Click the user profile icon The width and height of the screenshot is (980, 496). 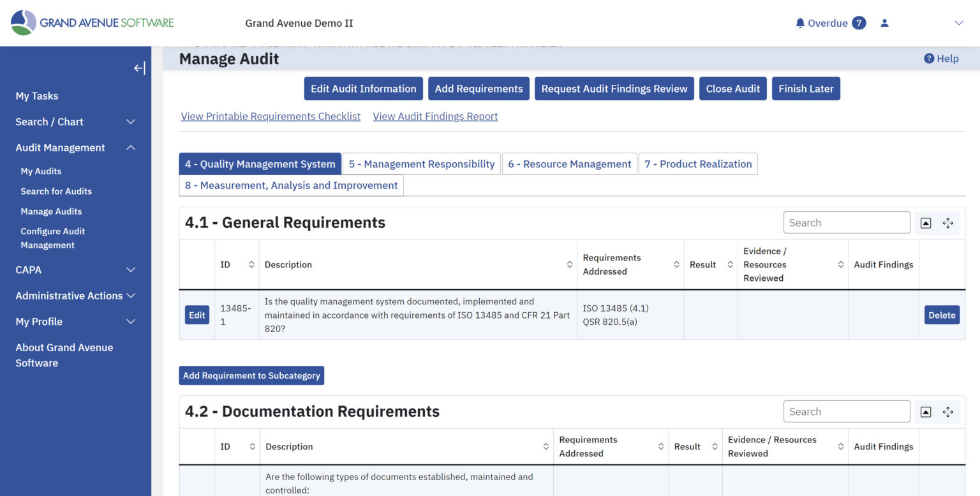pos(884,22)
